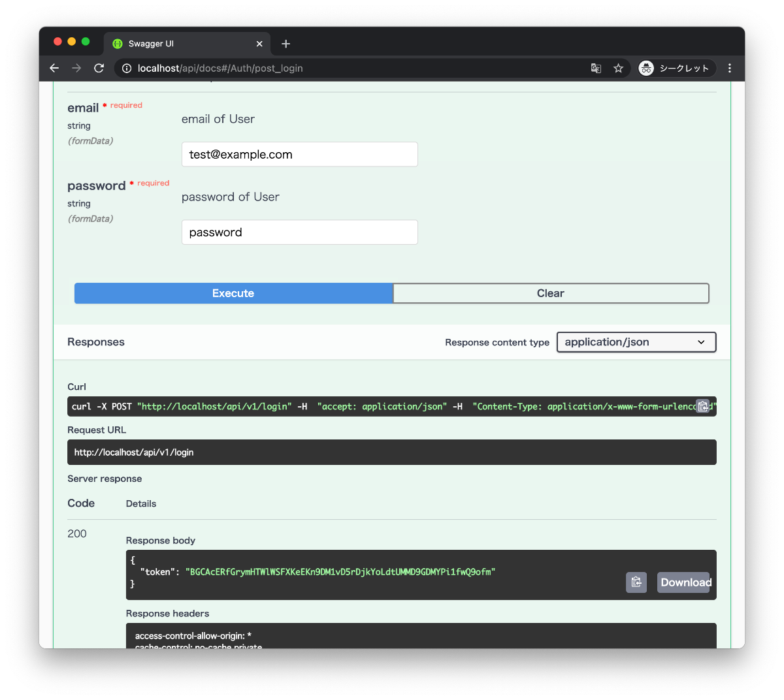
Task: Select the Swagger UI browser tab
Action: (x=186, y=44)
